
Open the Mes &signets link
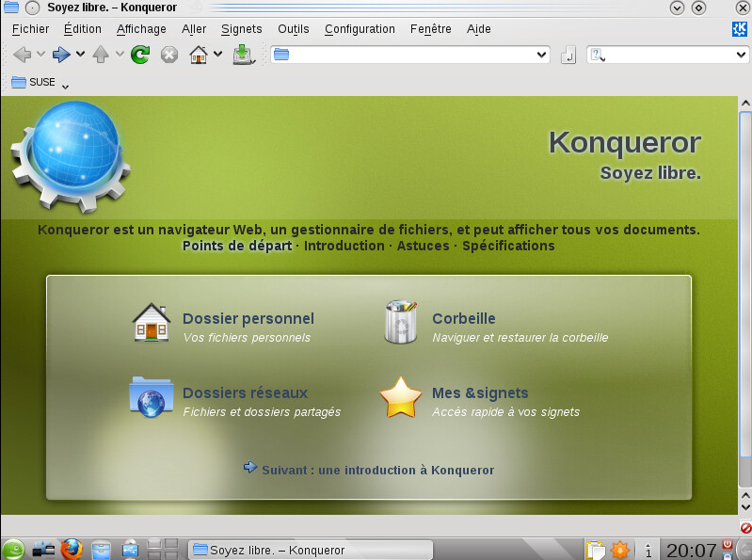(x=480, y=393)
